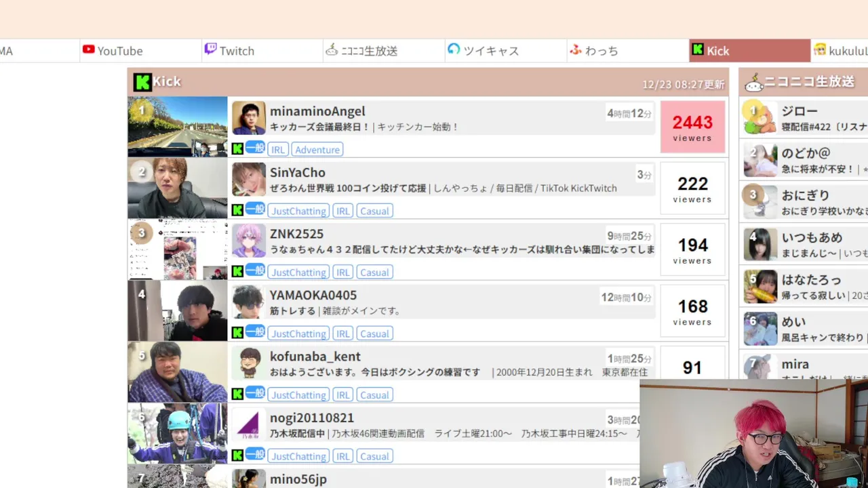Viewport: 868px width, 488px height.
Task: Click the JustChatting tag on SinYaCho
Action: click(x=298, y=211)
